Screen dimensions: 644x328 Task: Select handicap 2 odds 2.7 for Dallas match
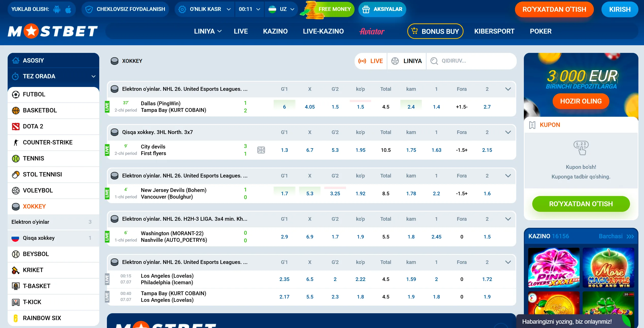click(487, 107)
